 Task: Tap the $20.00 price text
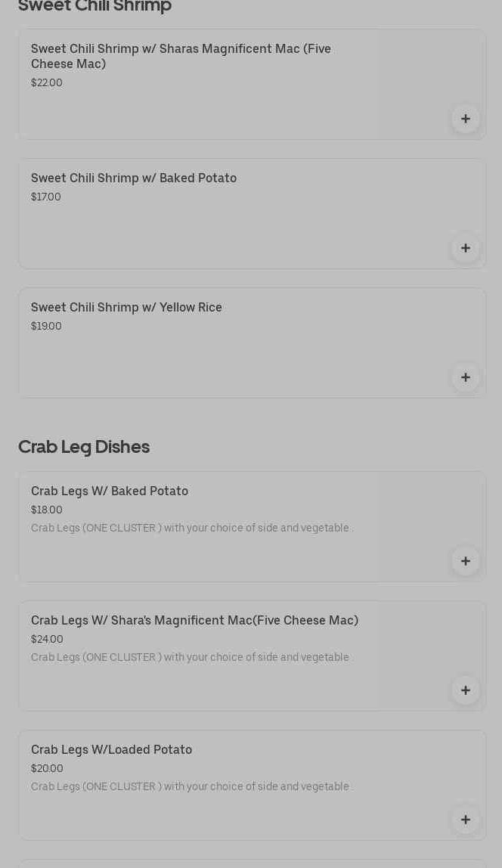[47, 768]
